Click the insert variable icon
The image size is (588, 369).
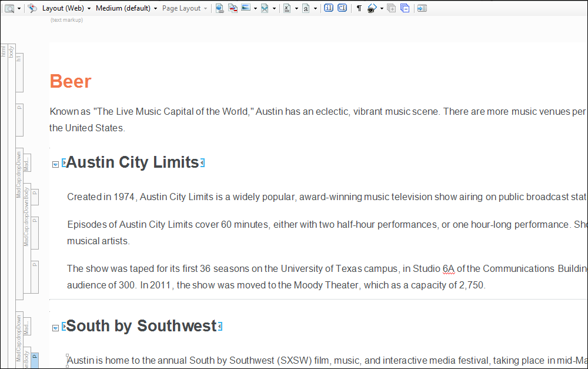coord(287,8)
